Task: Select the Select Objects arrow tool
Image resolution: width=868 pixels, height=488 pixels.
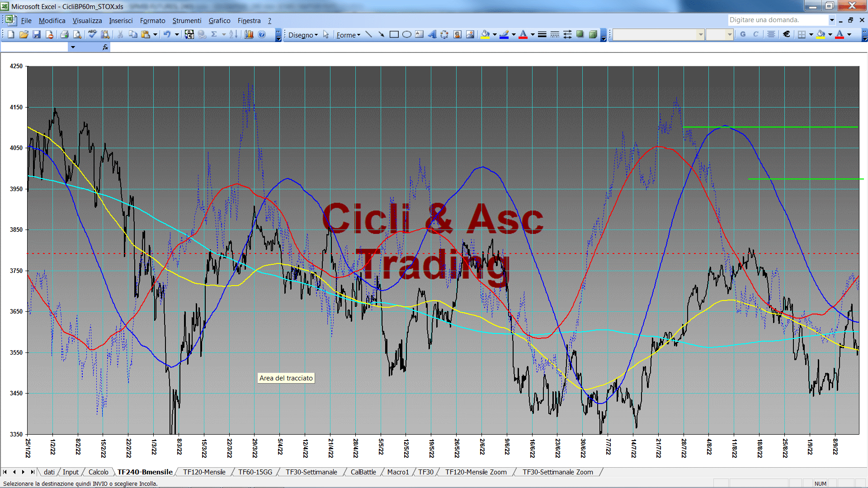Action: point(326,34)
